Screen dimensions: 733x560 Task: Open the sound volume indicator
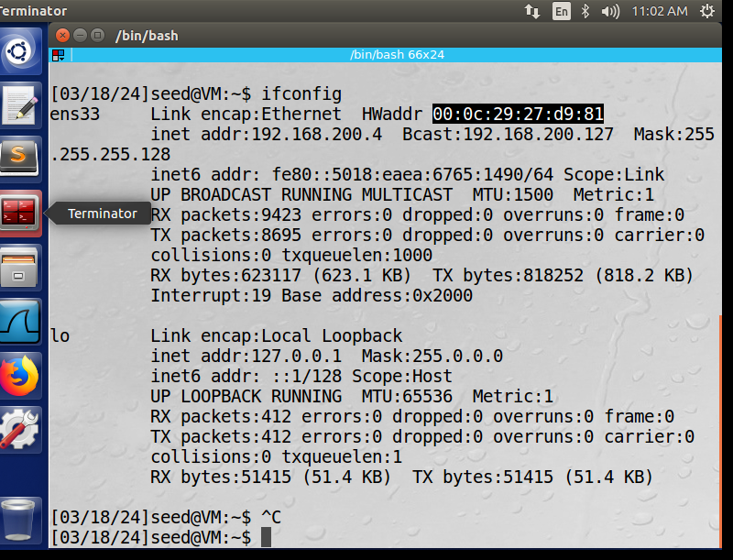click(610, 11)
